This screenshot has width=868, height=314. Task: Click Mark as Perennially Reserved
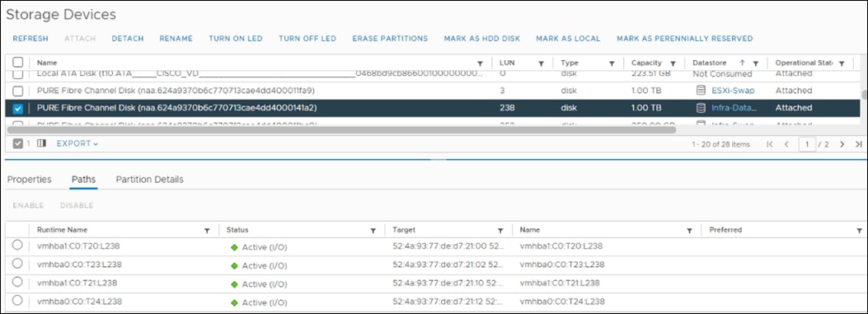point(685,39)
